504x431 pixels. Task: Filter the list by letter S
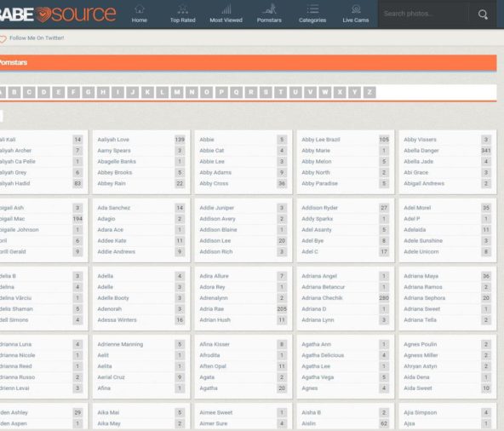(266, 92)
